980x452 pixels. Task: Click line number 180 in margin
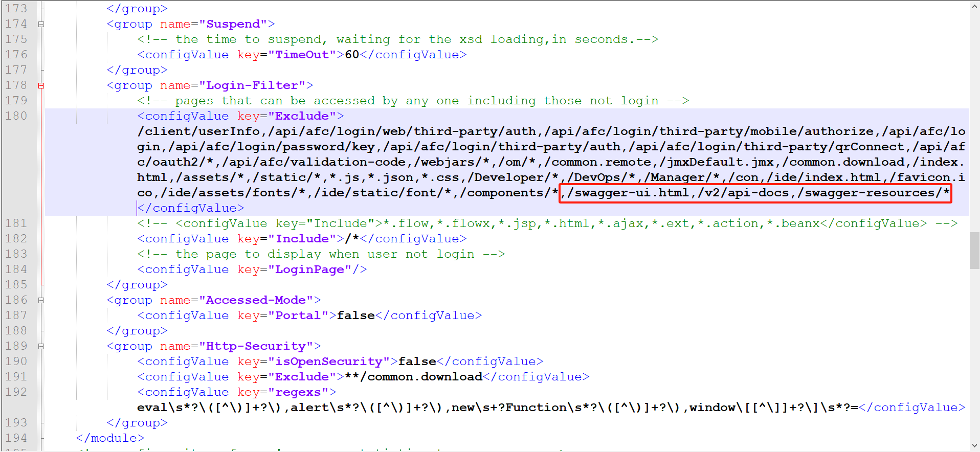coord(16,116)
